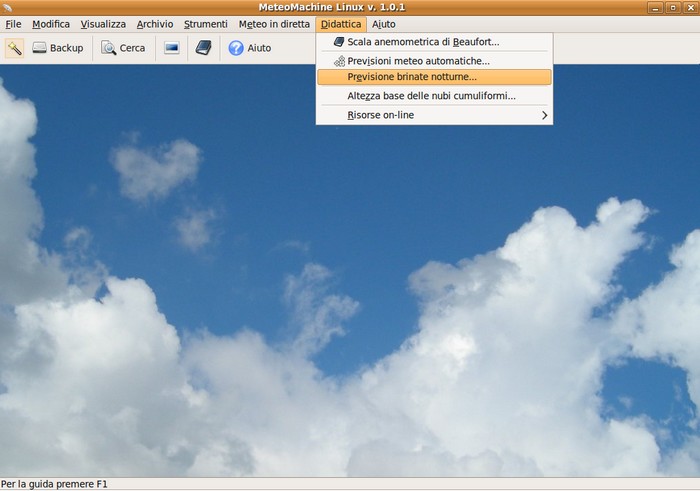Screen dimensions: 700x491
Task: Click the icon next to Previsioni meteo automatiche
Action: pos(339,61)
